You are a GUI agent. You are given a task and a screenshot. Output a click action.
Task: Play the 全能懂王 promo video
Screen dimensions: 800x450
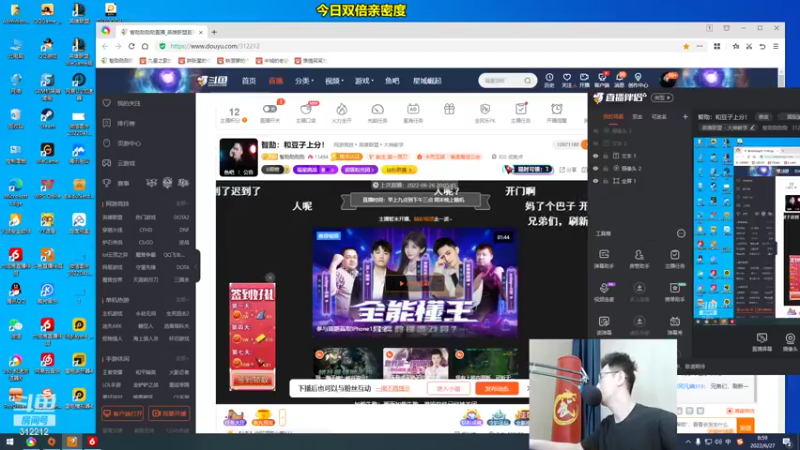pyautogui.click(x=415, y=283)
